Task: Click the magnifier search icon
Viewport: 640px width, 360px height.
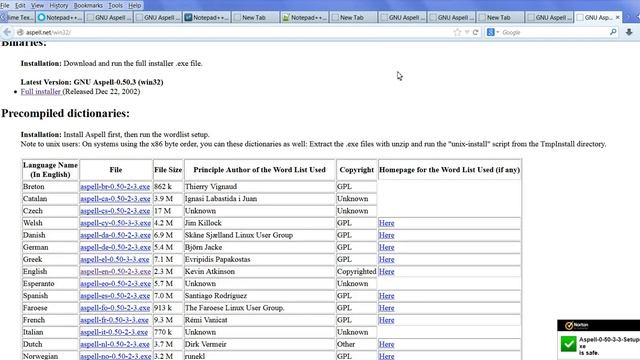Action: (x=613, y=32)
